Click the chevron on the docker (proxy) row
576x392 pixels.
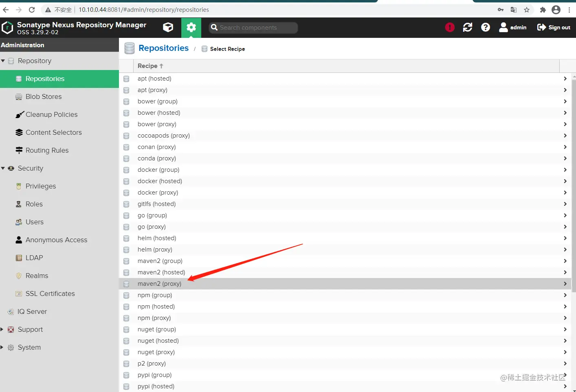pos(565,193)
